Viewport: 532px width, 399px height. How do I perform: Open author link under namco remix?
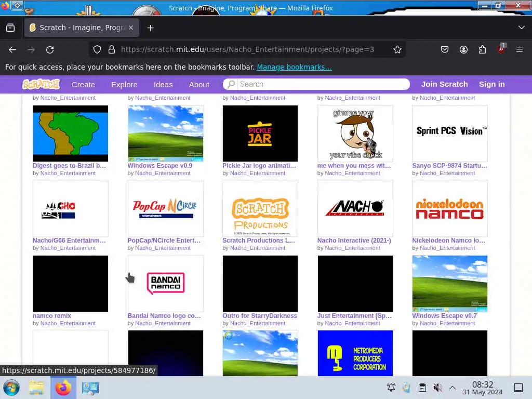click(x=68, y=323)
